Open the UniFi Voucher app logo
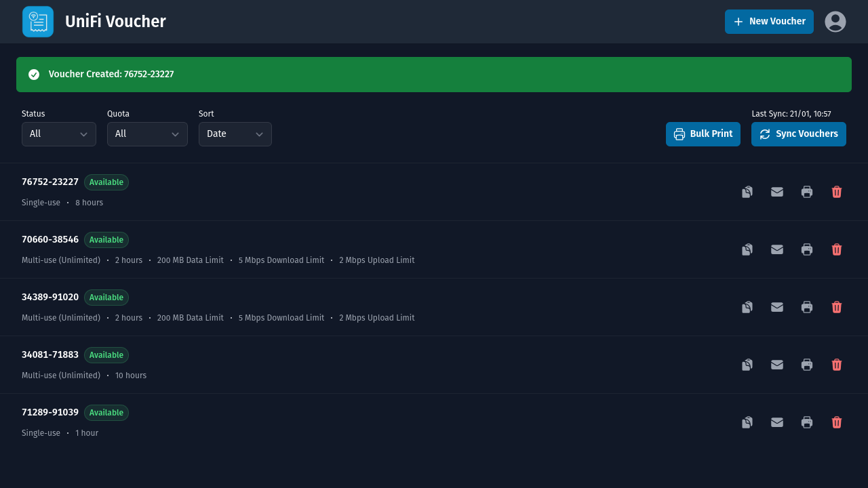868x488 pixels. (37, 21)
